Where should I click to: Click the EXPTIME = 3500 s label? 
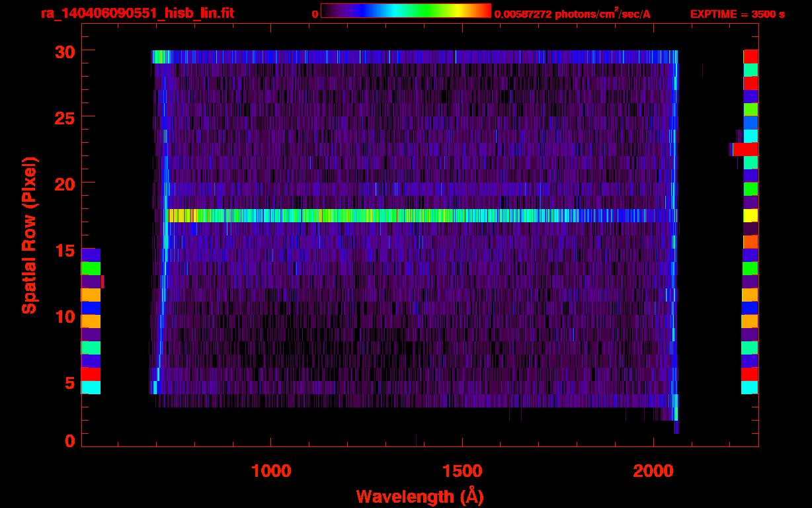pos(737,14)
